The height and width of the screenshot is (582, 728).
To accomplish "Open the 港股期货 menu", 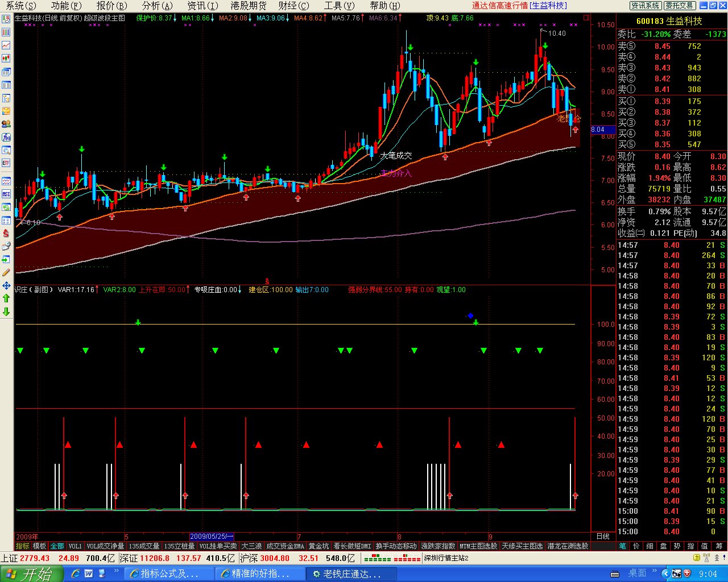I will coord(249,6).
